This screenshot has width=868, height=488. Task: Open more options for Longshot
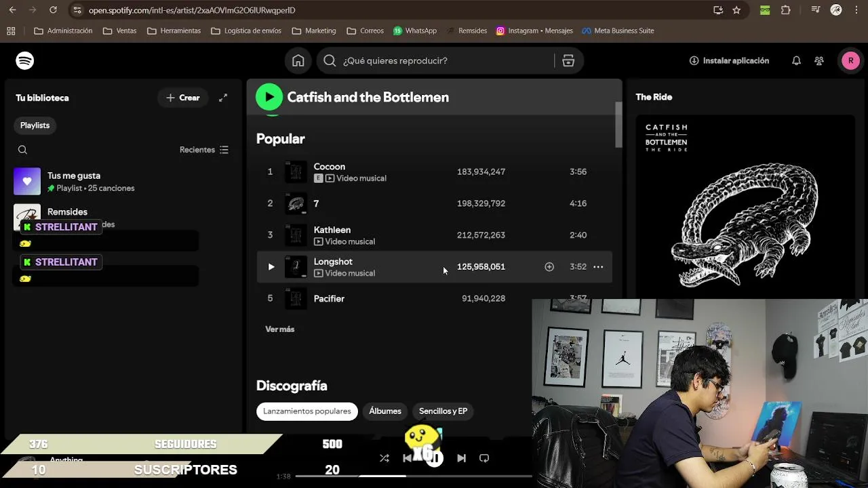(598, 266)
